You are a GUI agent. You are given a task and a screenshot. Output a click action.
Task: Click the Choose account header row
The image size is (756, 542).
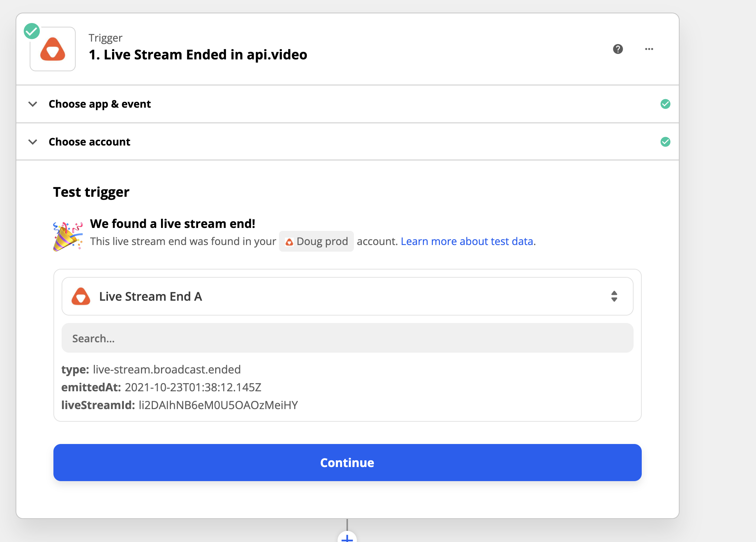click(x=89, y=141)
